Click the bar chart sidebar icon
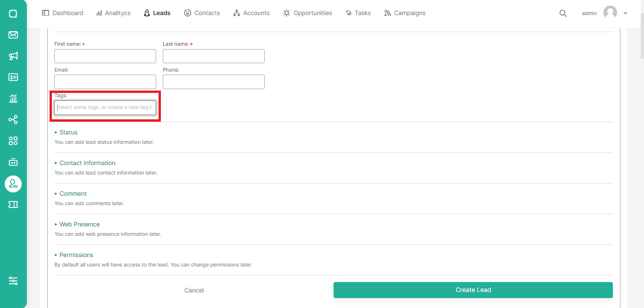This screenshot has height=308, width=644. click(x=13, y=99)
